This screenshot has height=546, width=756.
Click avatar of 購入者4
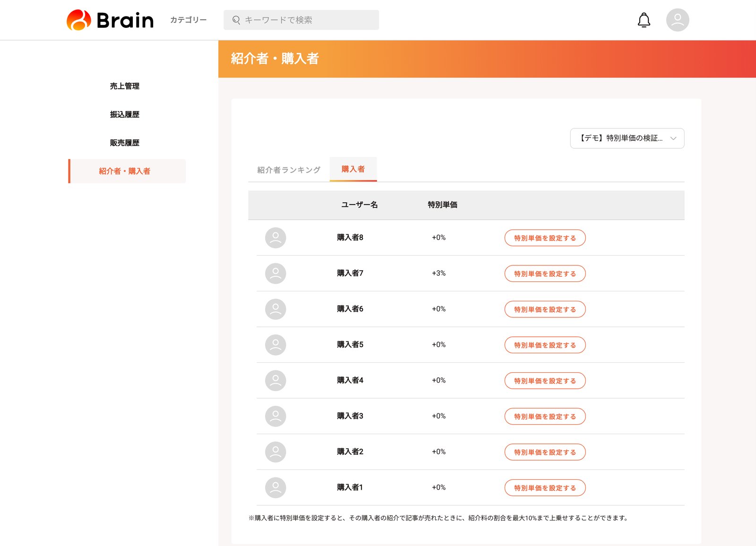pyautogui.click(x=275, y=380)
